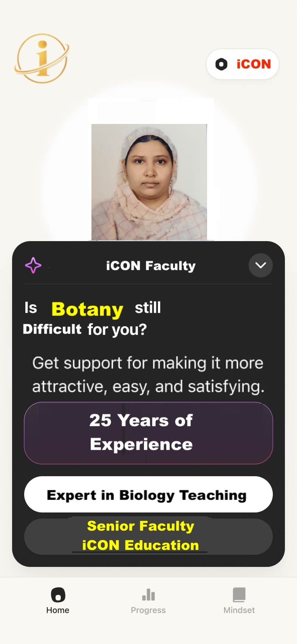Select the "25 Years of Experience" button

click(148, 433)
